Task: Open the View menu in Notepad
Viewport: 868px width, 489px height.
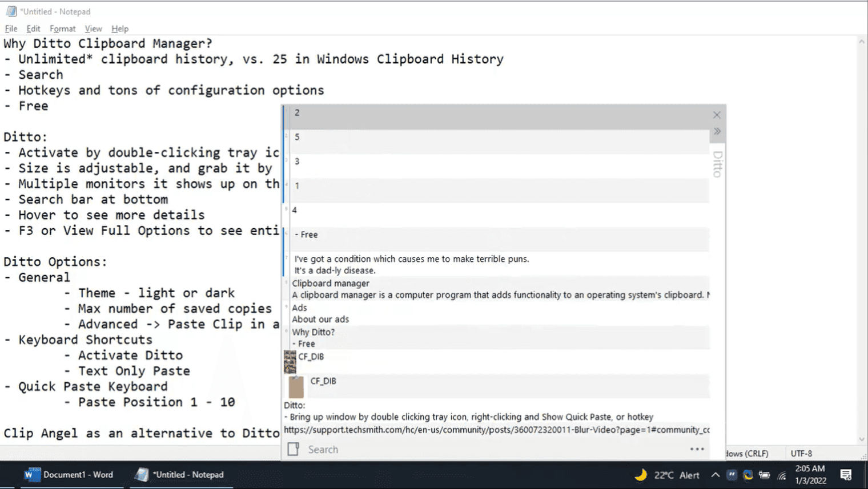Action: [93, 29]
